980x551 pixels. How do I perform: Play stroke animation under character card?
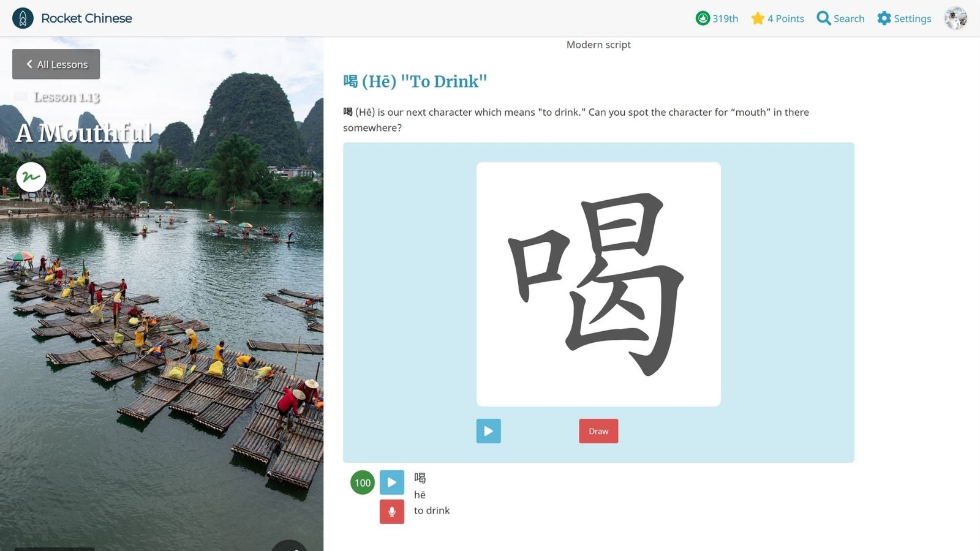(489, 431)
